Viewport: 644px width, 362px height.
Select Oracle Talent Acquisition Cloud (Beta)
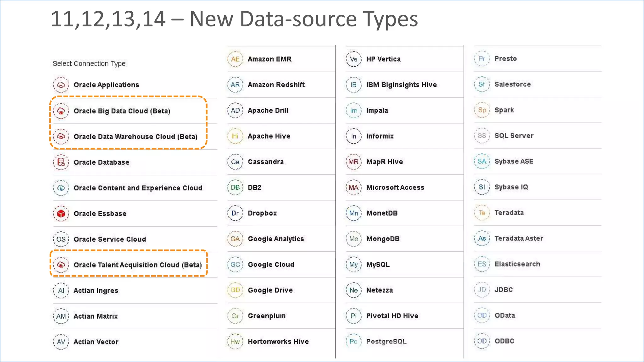[x=137, y=265]
